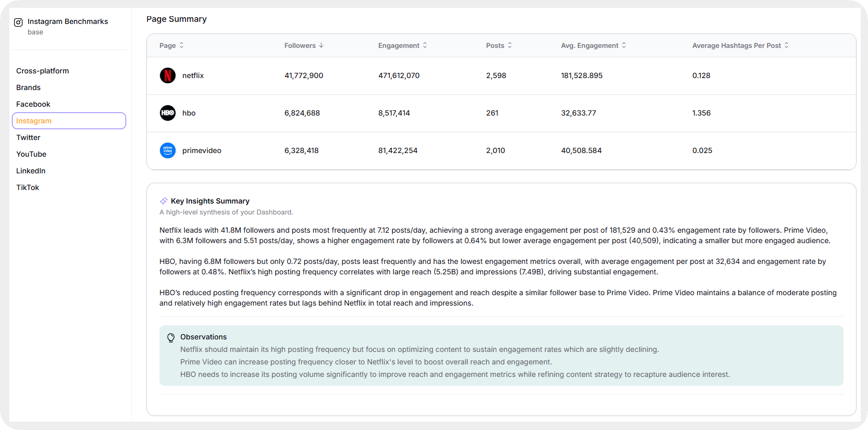Click the Instagram Benchmarks title
This screenshot has width=868, height=430.
(68, 21)
